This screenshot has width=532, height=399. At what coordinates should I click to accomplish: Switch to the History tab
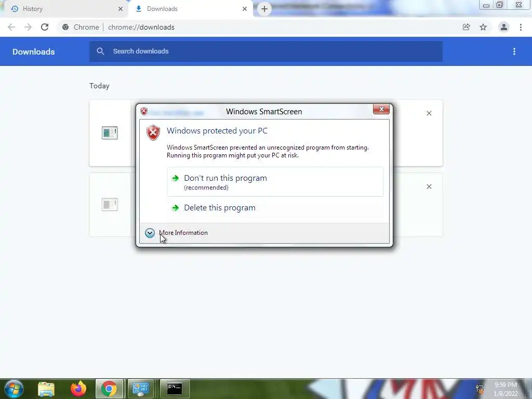click(64, 9)
